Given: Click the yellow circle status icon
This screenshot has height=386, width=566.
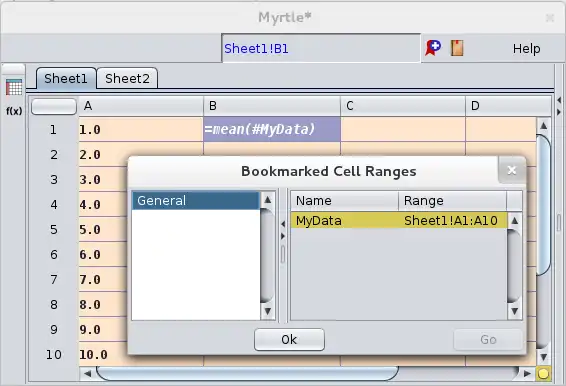Looking at the screenshot, I should tap(544, 373).
